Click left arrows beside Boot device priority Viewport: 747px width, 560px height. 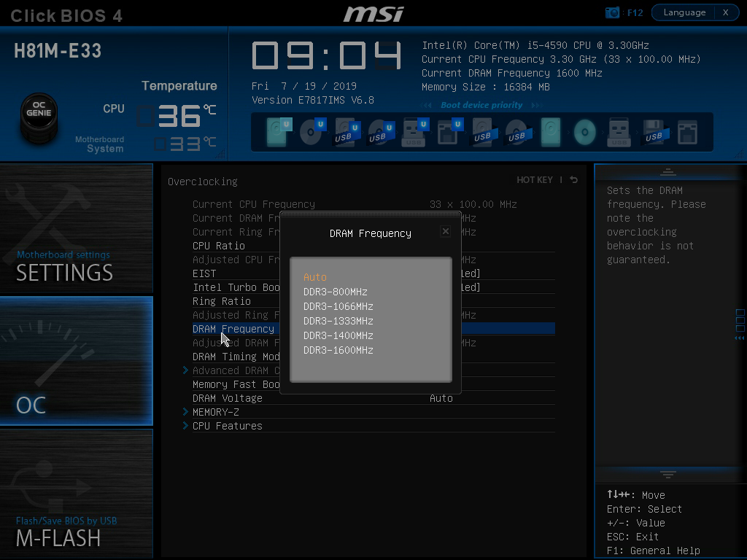426,105
